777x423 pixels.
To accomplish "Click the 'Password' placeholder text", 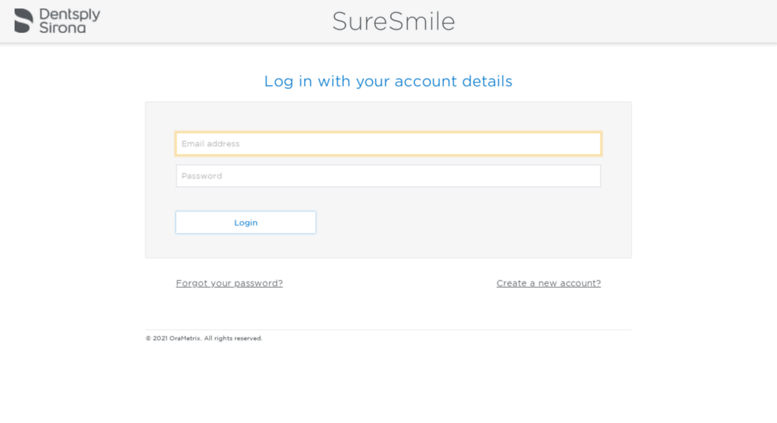I will pyautogui.click(x=201, y=176).
